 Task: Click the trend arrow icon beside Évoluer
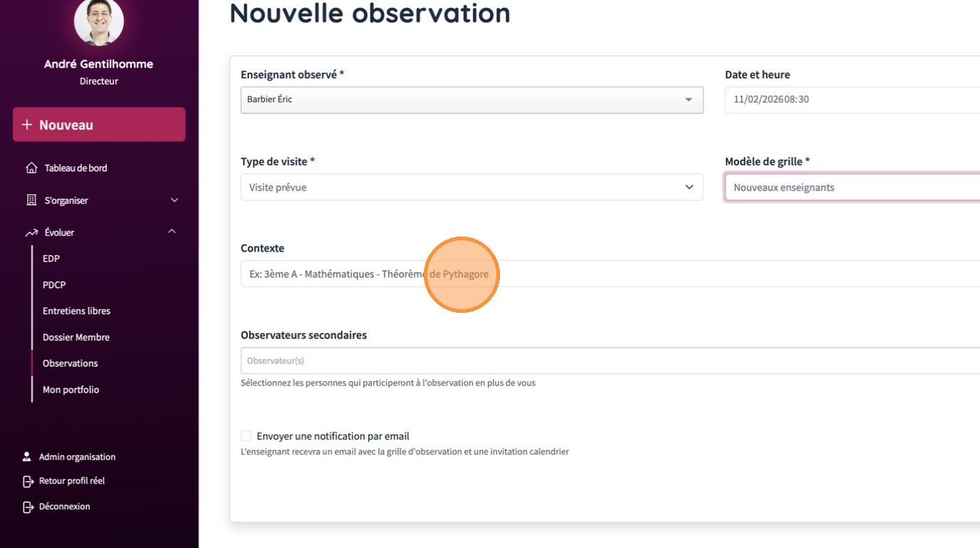click(31, 232)
